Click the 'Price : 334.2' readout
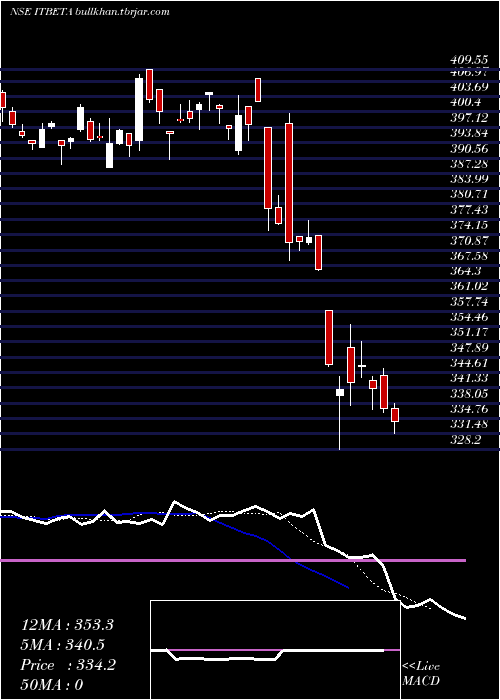Screen dimensions: 500x700 (68, 665)
